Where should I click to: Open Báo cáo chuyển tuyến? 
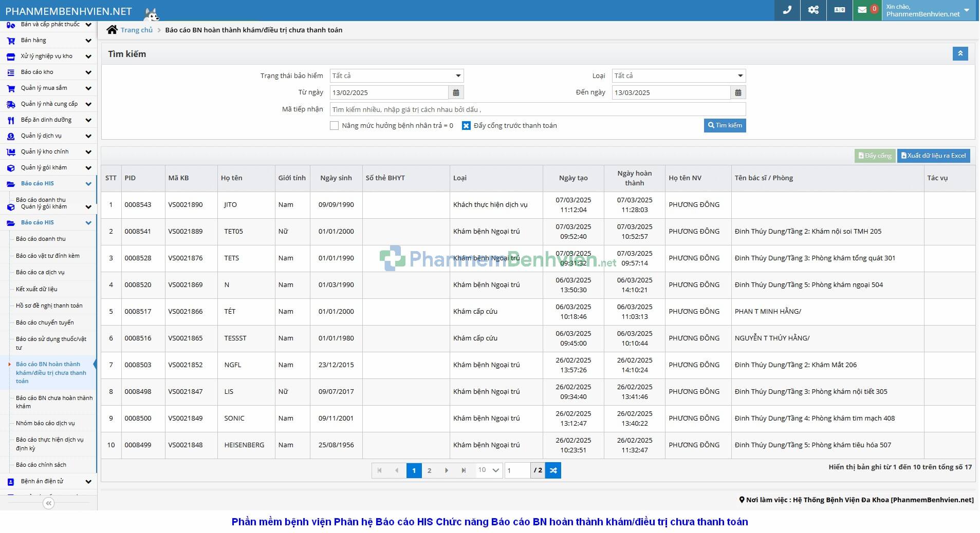pyautogui.click(x=45, y=322)
